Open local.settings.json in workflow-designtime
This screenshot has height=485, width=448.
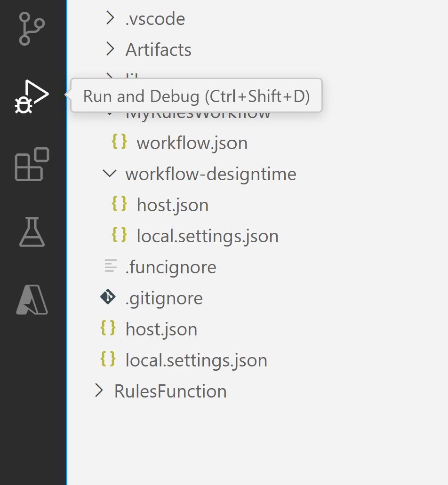[207, 235]
